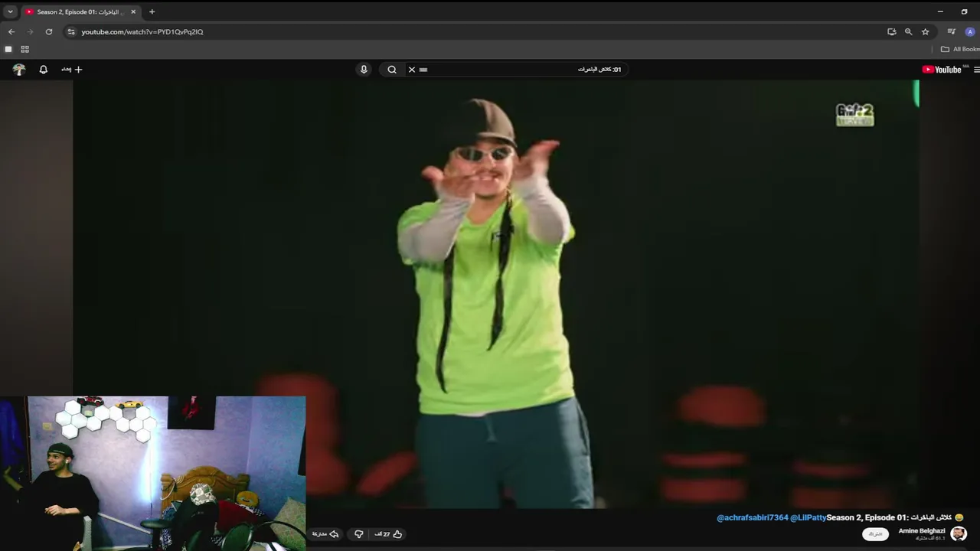
Task: Start voice search with the microphone
Action: click(x=364, y=70)
